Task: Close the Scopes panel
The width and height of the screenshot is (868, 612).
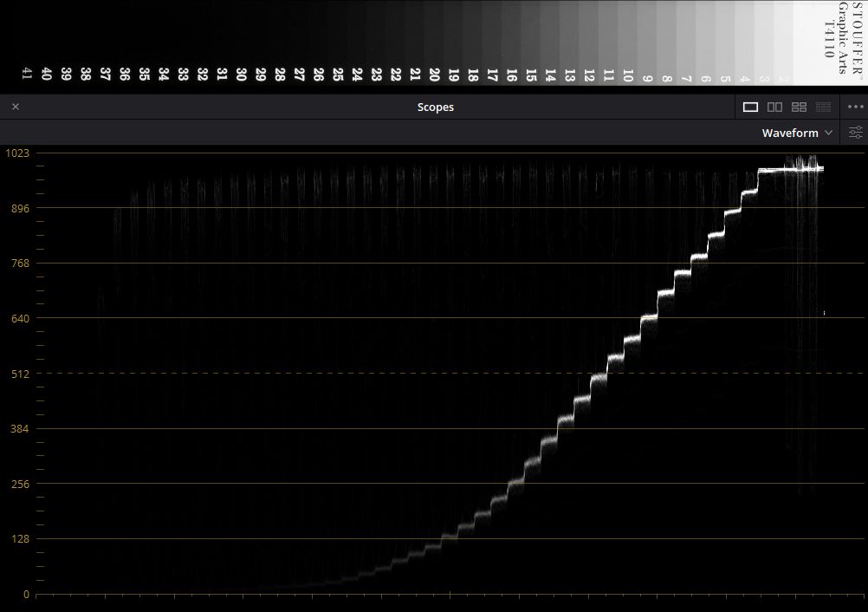Action: click(16, 107)
